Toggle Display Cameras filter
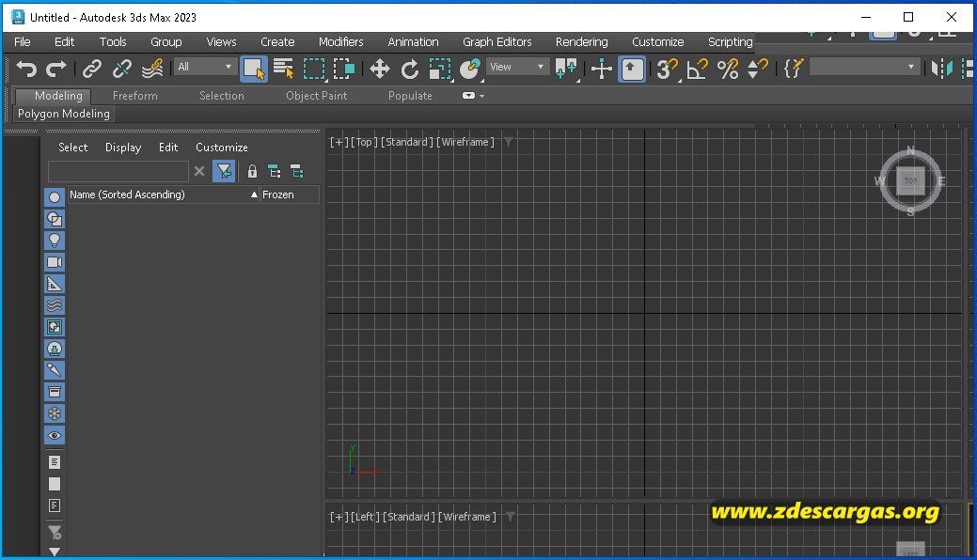The width and height of the screenshot is (977, 560). click(x=55, y=262)
